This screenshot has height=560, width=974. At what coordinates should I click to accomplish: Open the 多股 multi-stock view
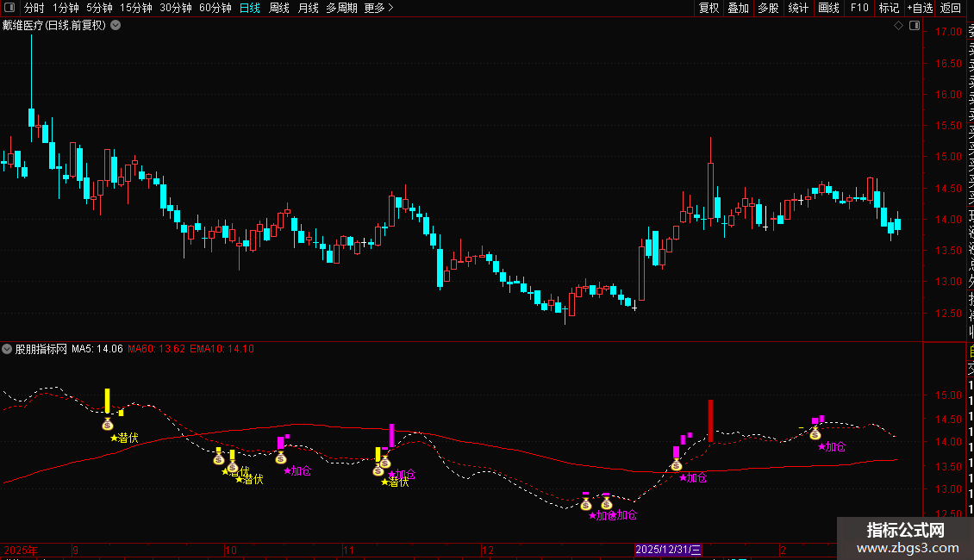coord(768,8)
